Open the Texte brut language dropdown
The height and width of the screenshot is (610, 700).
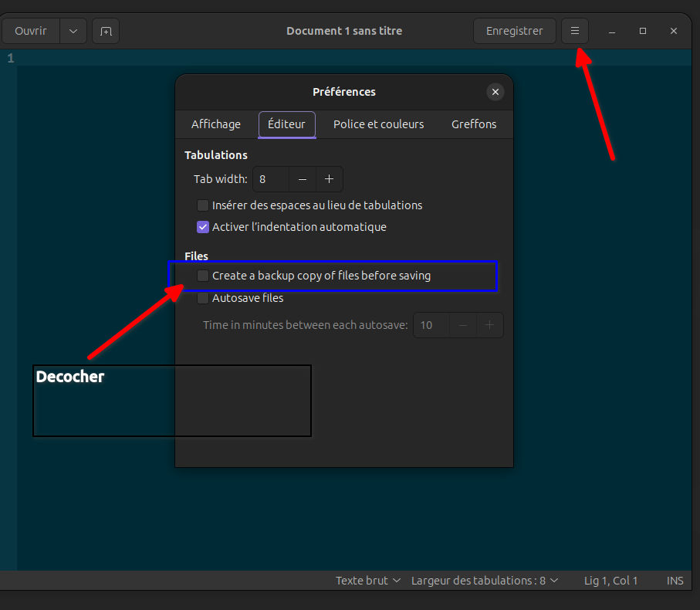(368, 581)
